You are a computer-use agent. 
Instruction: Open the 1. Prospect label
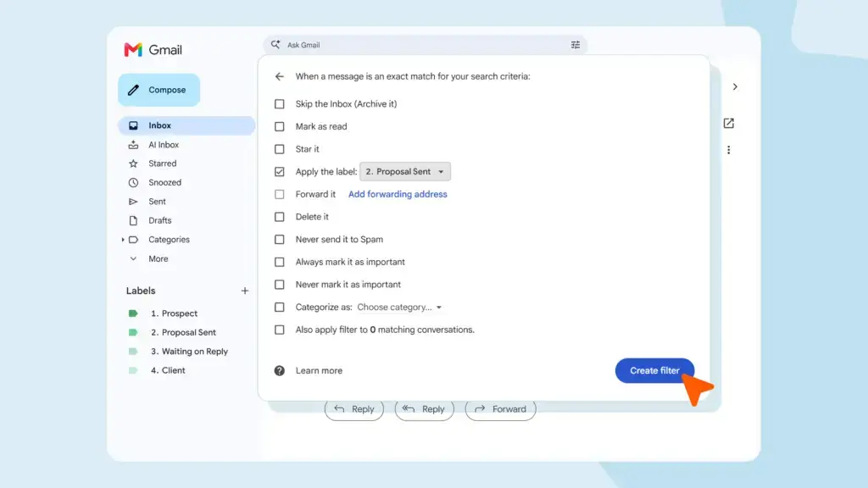(x=174, y=313)
